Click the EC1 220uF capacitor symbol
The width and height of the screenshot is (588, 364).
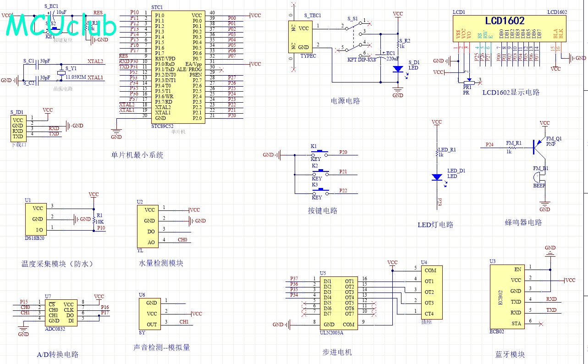380,55
